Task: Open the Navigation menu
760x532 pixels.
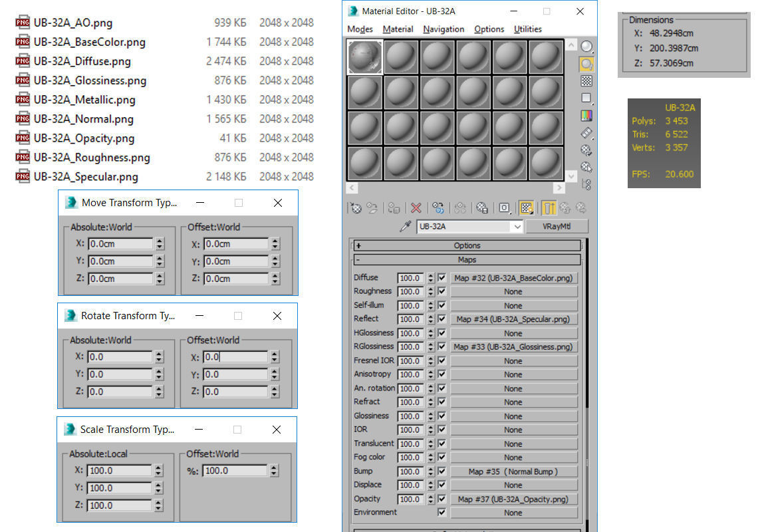Action: [x=443, y=29]
